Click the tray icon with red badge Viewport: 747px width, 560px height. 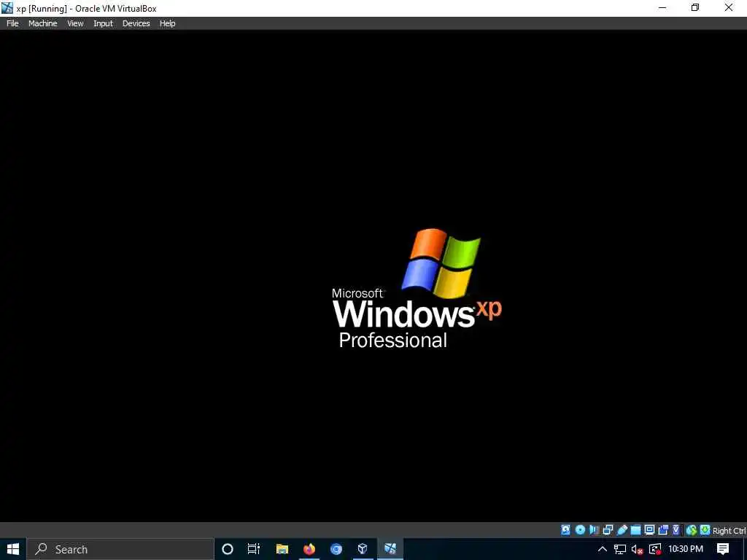(x=656, y=549)
